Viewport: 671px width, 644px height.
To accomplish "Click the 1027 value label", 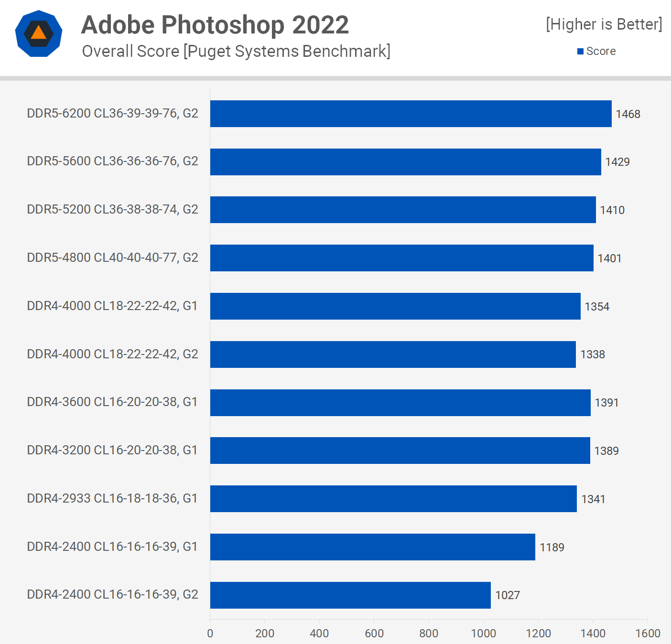I will (508, 595).
